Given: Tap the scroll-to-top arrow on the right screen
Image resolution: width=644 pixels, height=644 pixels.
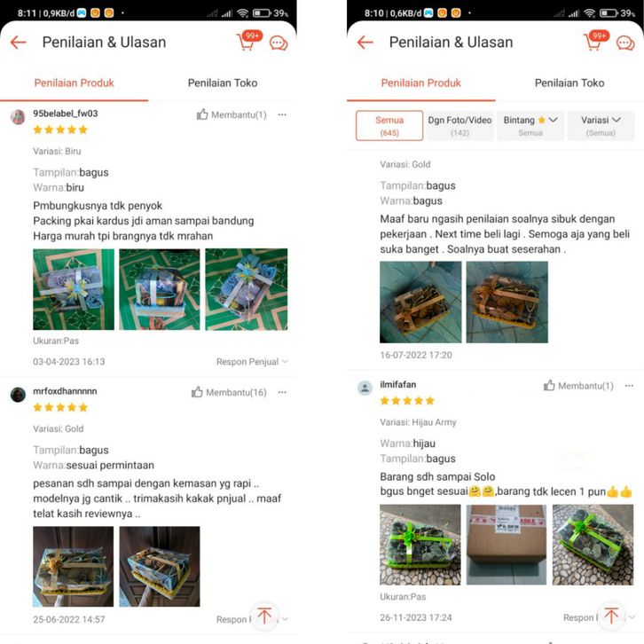Looking at the screenshot, I should coord(611,616).
